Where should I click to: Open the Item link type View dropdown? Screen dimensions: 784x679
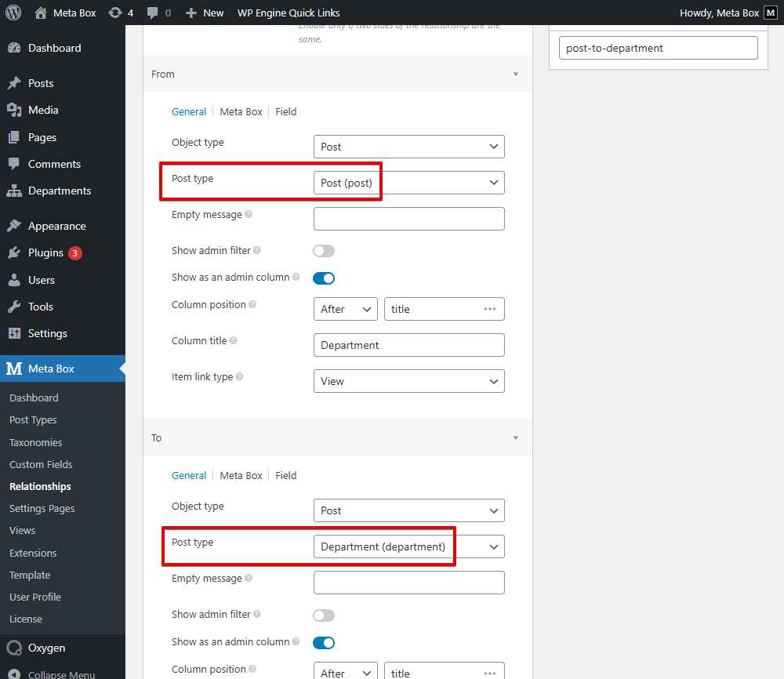pos(408,381)
